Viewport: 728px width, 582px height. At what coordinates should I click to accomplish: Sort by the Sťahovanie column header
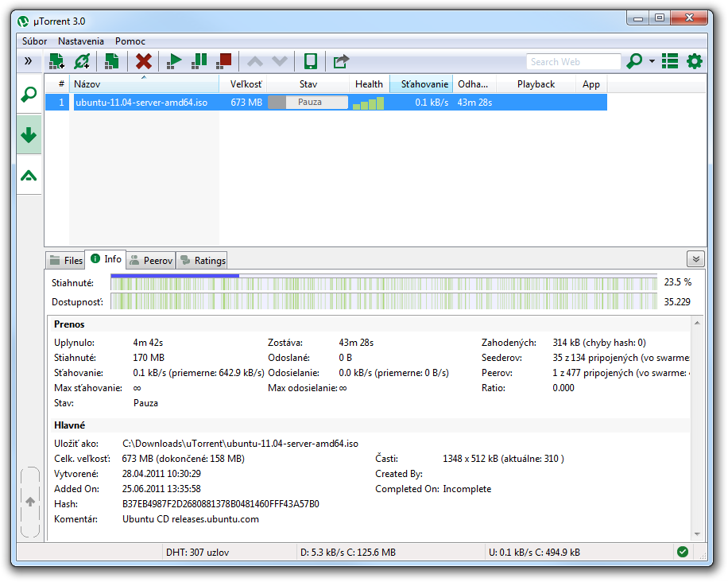(x=421, y=84)
